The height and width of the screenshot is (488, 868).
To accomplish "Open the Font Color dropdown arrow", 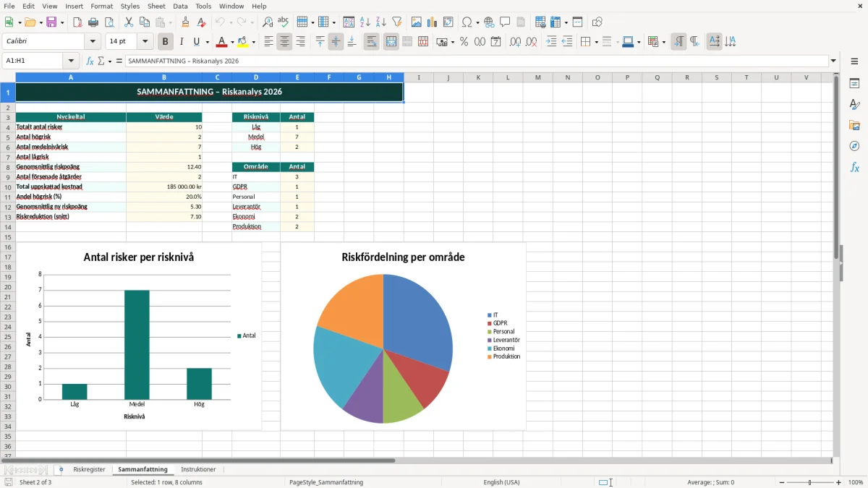I will point(232,42).
